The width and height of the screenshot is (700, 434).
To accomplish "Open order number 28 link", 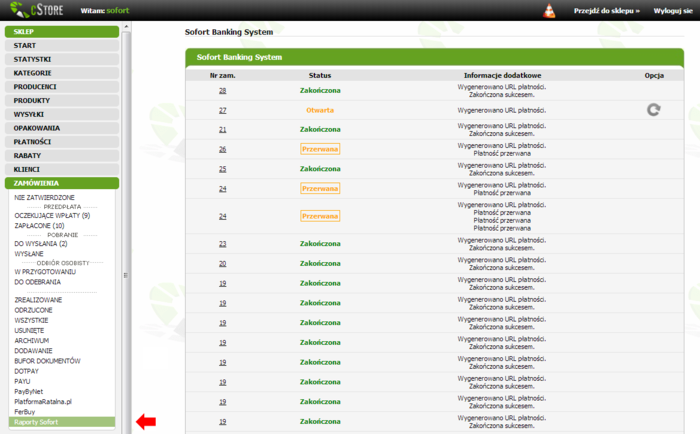I will tap(222, 91).
